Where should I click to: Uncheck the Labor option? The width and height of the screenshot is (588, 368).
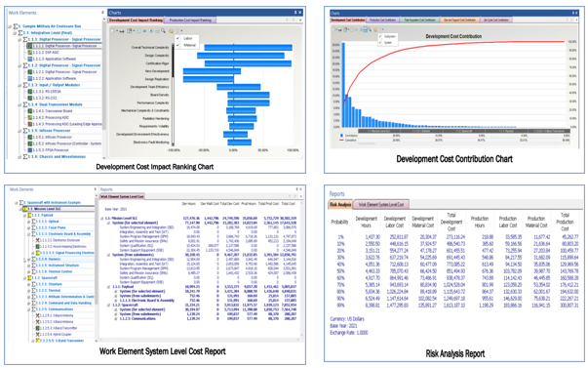tap(177, 38)
